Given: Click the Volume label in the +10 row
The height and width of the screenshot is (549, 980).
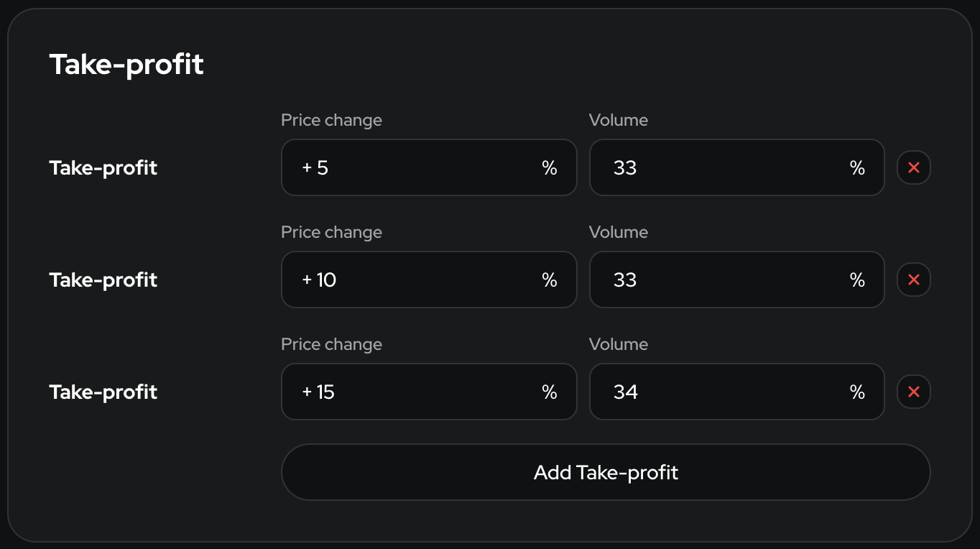Looking at the screenshot, I should (x=618, y=232).
